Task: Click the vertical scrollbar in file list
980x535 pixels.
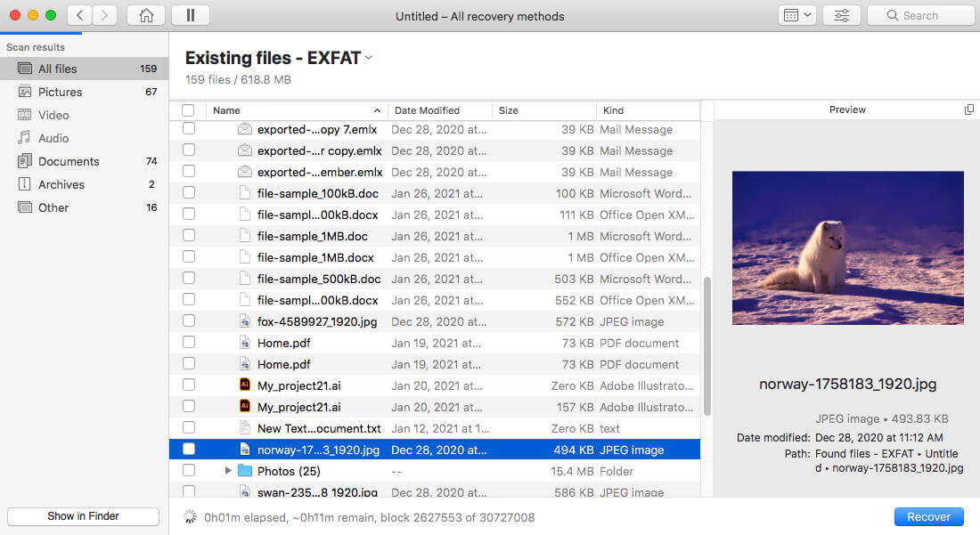Action: tap(707, 345)
